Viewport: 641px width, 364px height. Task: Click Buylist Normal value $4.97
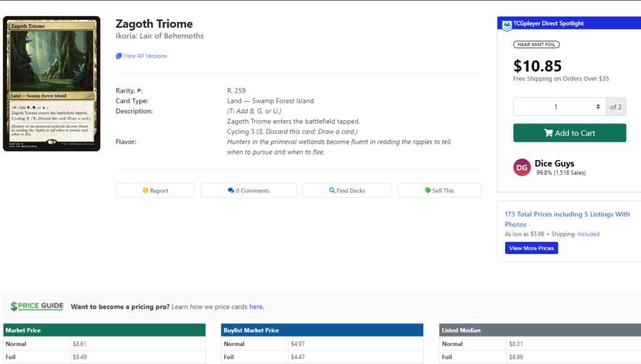(x=298, y=344)
